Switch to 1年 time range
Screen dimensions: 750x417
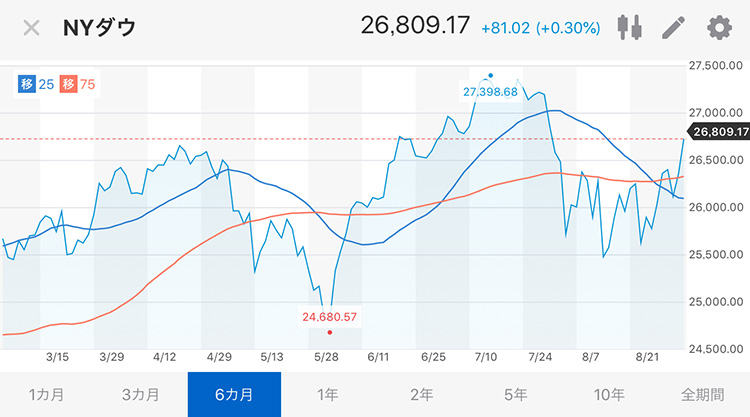[328, 395]
